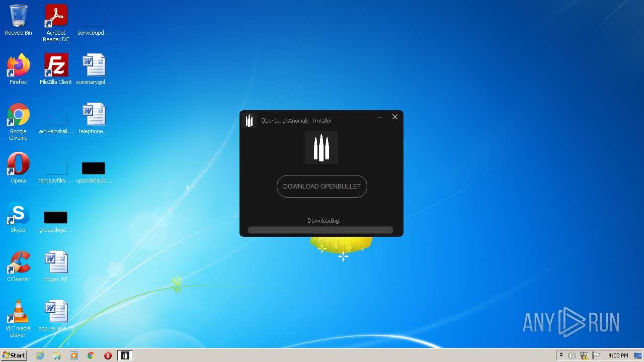
Task: Select the FileZilla Client shortcut
Action: [x=56, y=69]
